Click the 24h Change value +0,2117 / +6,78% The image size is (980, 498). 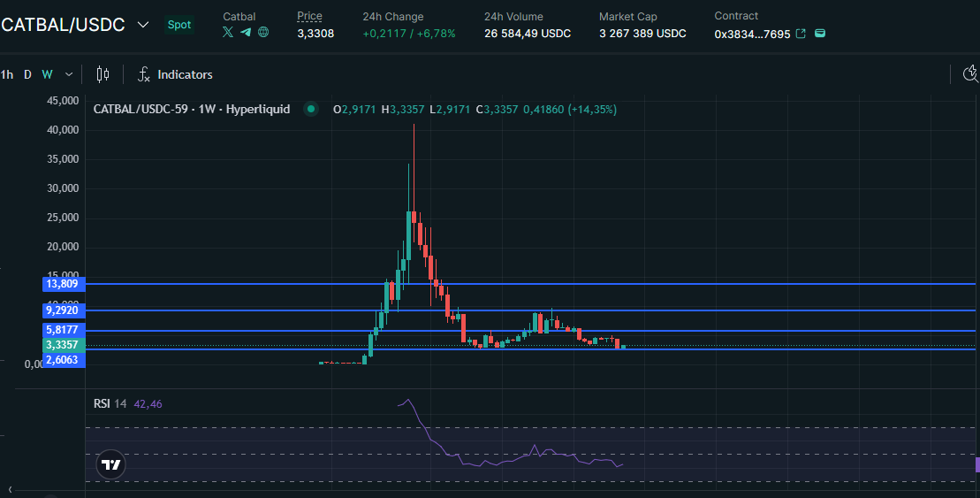[409, 34]
